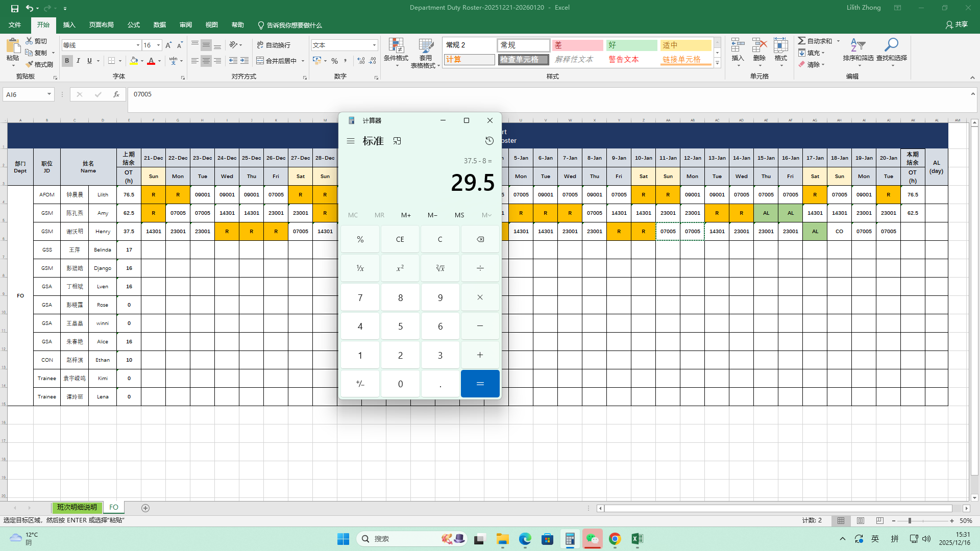Click the AutoSum sigma icon
The image size is (980, 551).
tap(802, 41)
